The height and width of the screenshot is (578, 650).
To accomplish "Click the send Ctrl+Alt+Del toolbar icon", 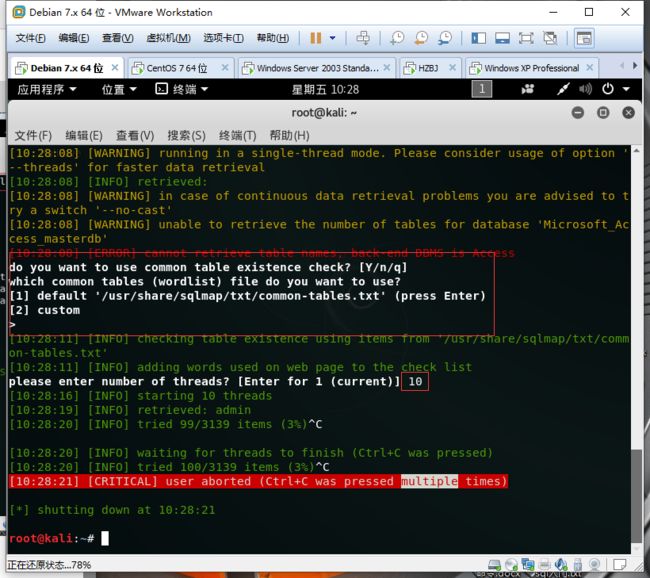I will [363, 38].
